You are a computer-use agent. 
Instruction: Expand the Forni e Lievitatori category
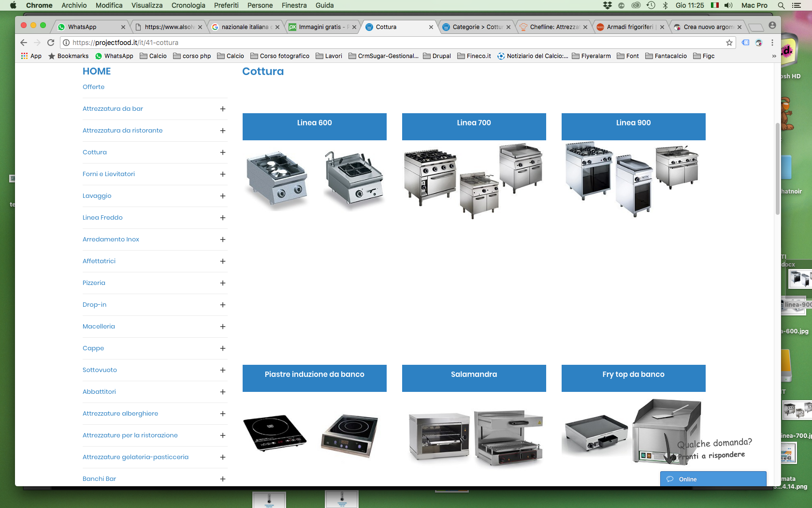tap(223, 174)
